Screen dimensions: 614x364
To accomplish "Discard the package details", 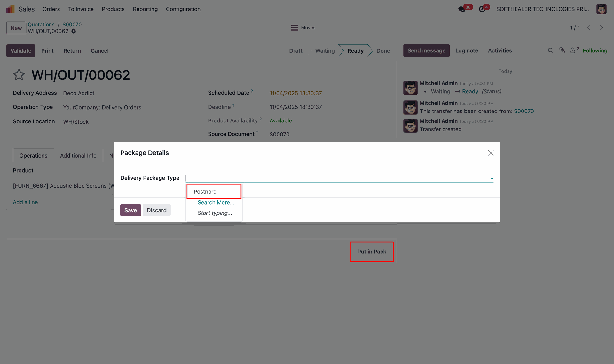I will coord(156,210).
